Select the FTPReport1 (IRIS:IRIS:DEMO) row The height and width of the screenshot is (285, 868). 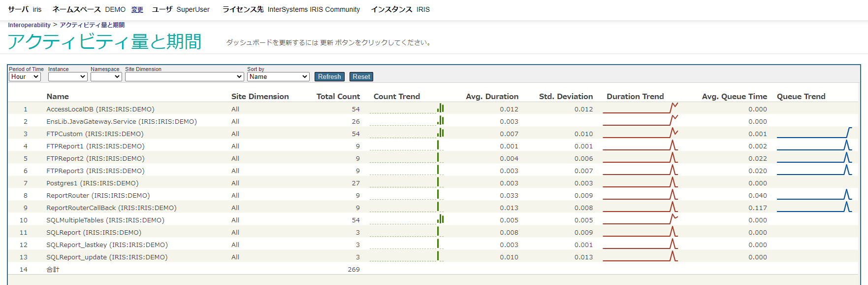point(433,146)
